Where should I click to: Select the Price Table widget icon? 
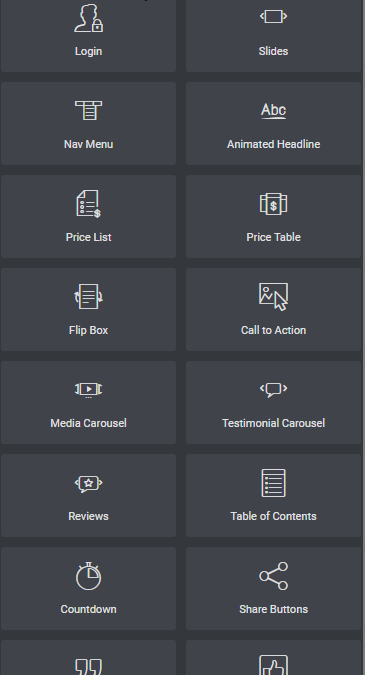pyautogui.click(x=273, y=204)
